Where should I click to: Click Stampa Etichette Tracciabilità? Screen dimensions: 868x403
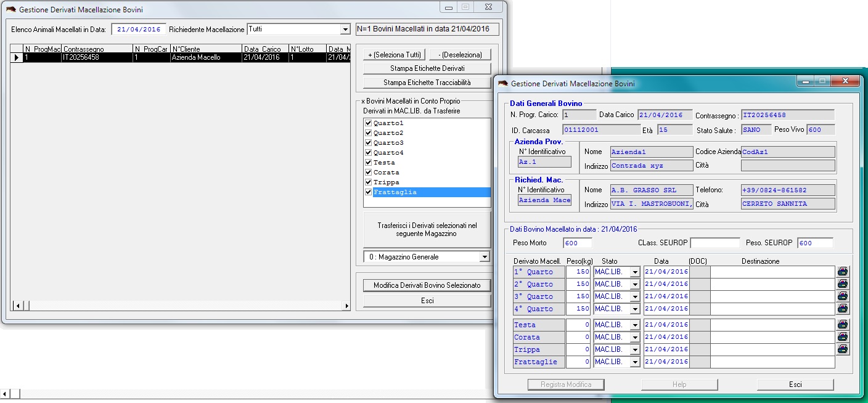tap(427, 83)
